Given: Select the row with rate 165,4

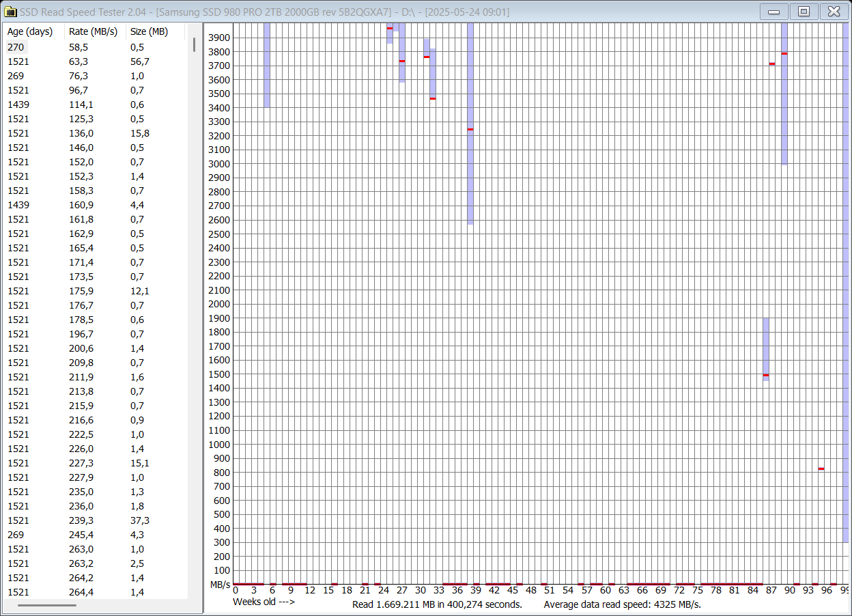Looking at the screenshot, I should click(x=96, y=248).
